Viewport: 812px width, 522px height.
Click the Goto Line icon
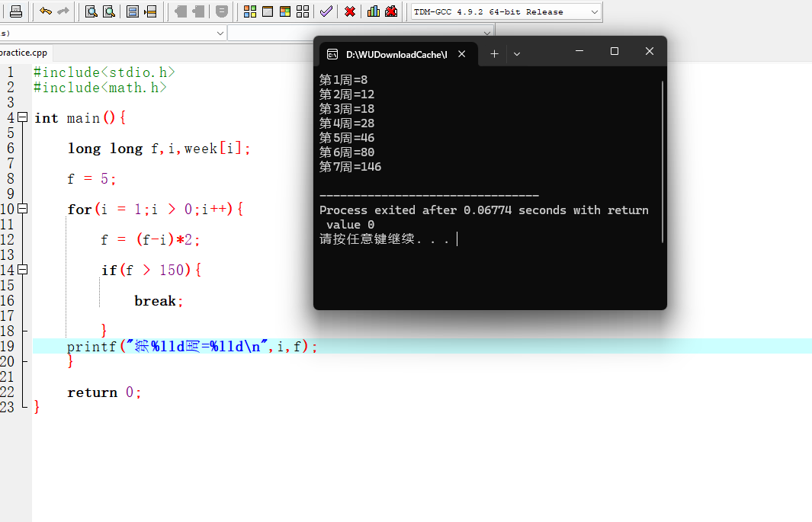[x=151, y=11]
